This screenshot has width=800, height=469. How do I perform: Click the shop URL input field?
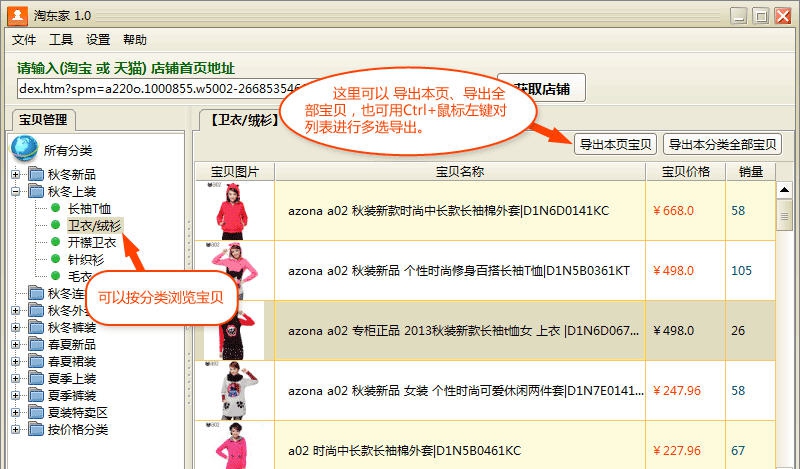click(x=161, y=89)
